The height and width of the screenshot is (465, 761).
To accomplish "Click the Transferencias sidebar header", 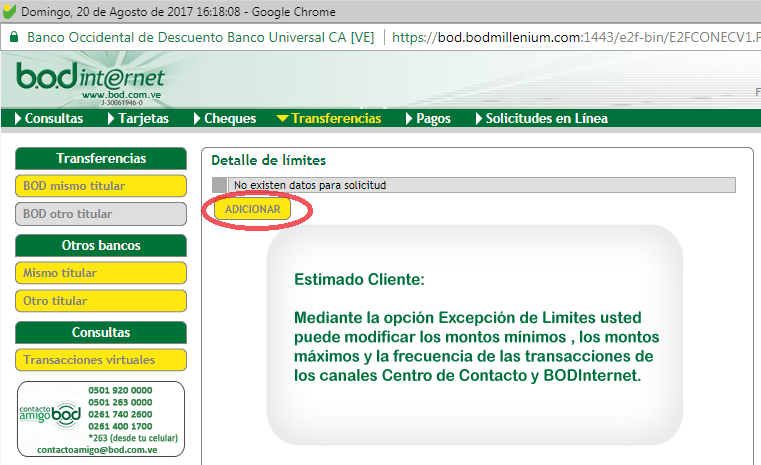I will tap(101, 158).
